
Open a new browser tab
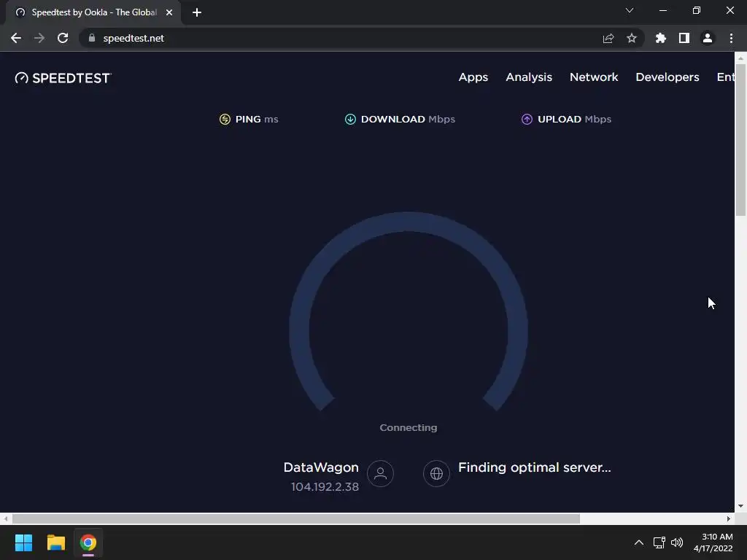coord(197,12)
